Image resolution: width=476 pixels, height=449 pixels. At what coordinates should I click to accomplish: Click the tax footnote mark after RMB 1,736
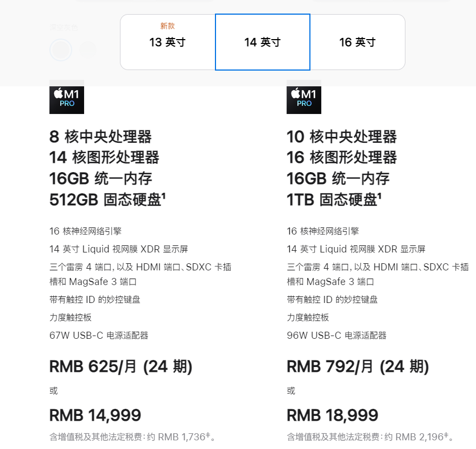click(208, 435)
